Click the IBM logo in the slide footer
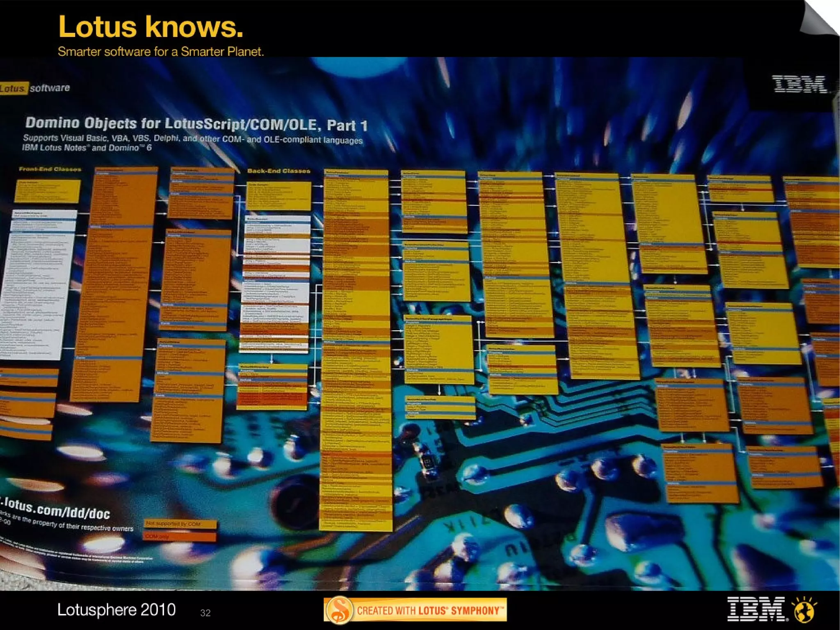 (756, 609)
